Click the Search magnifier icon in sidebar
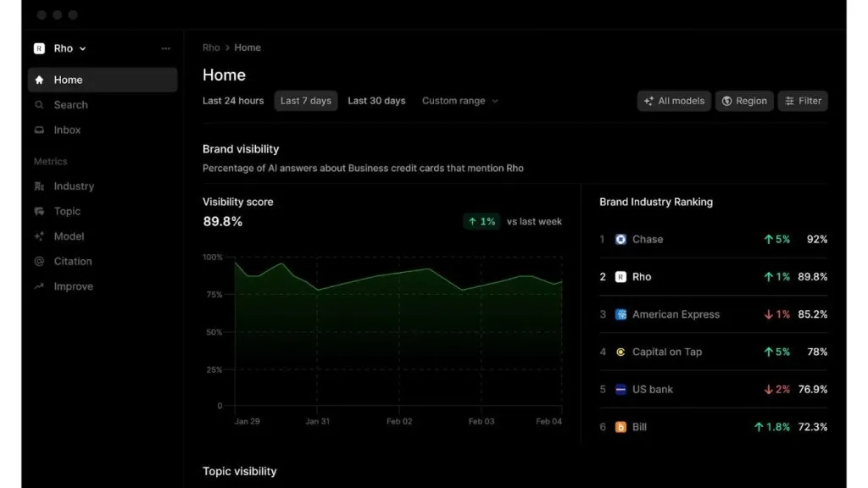Image resolution: width=868 pixels, height=488 pixels. click(x=39, y=104)
